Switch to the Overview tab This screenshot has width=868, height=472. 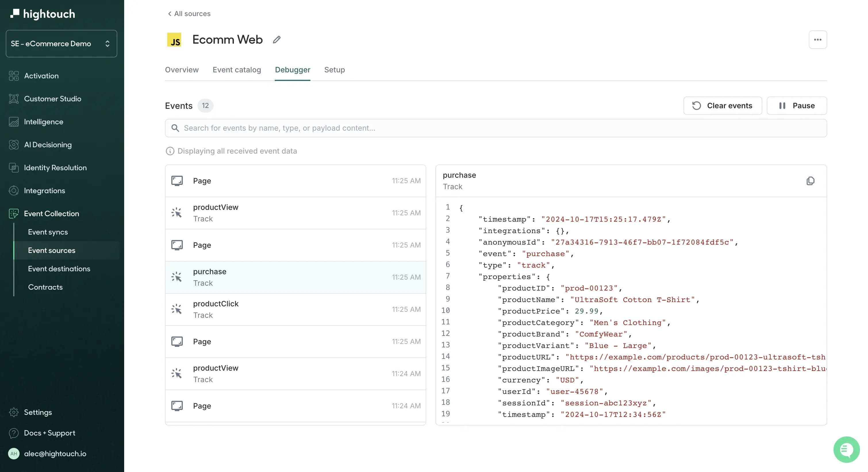tap(181, 70)
